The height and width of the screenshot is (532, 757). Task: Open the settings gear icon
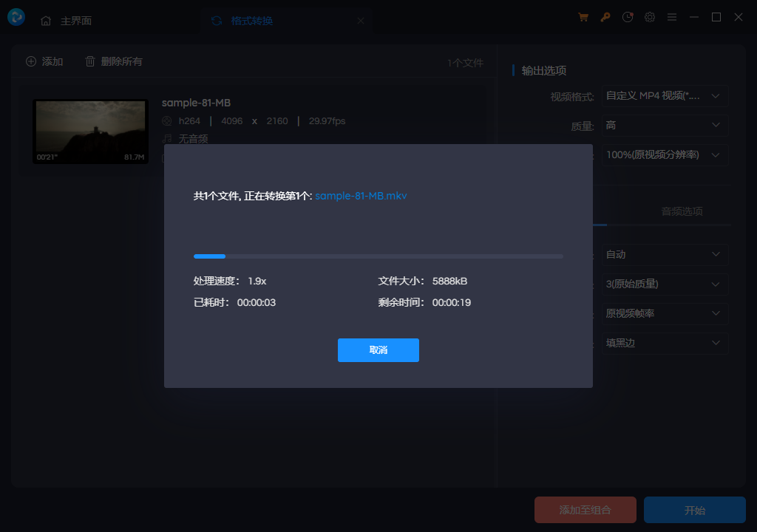tap(650, 16)
